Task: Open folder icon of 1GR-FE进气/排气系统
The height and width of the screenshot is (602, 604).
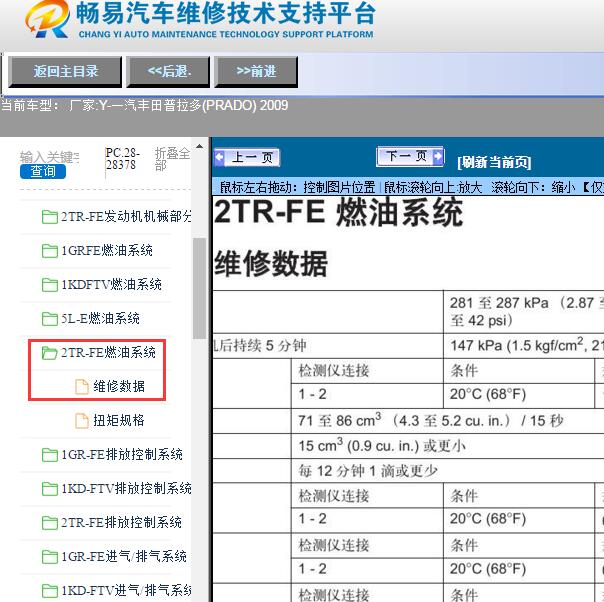Action: point(49,557)
